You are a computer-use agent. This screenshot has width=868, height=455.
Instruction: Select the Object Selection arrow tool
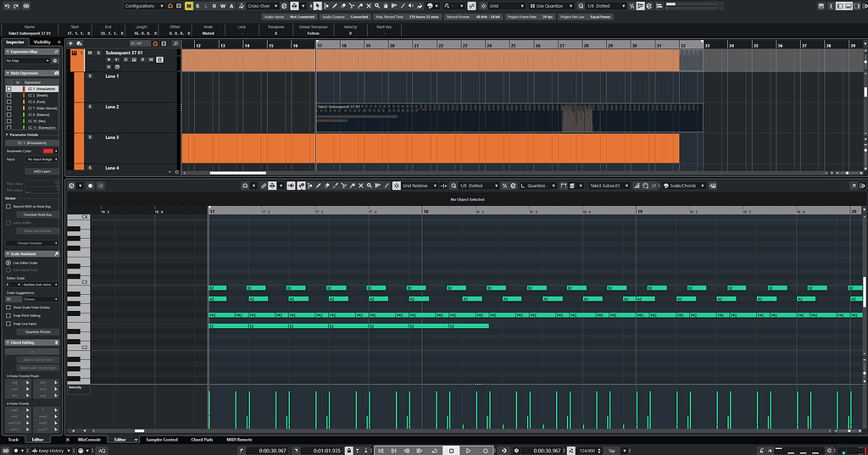317,6
